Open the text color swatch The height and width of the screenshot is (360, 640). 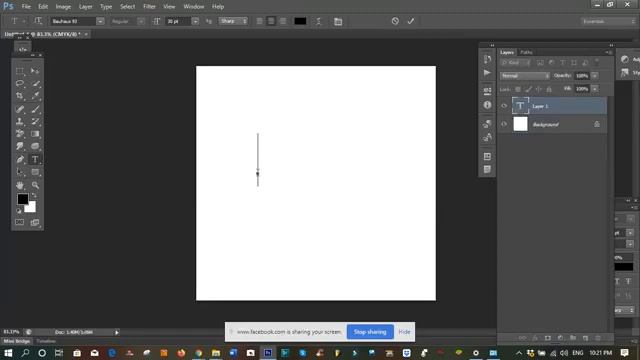point(300,21)
